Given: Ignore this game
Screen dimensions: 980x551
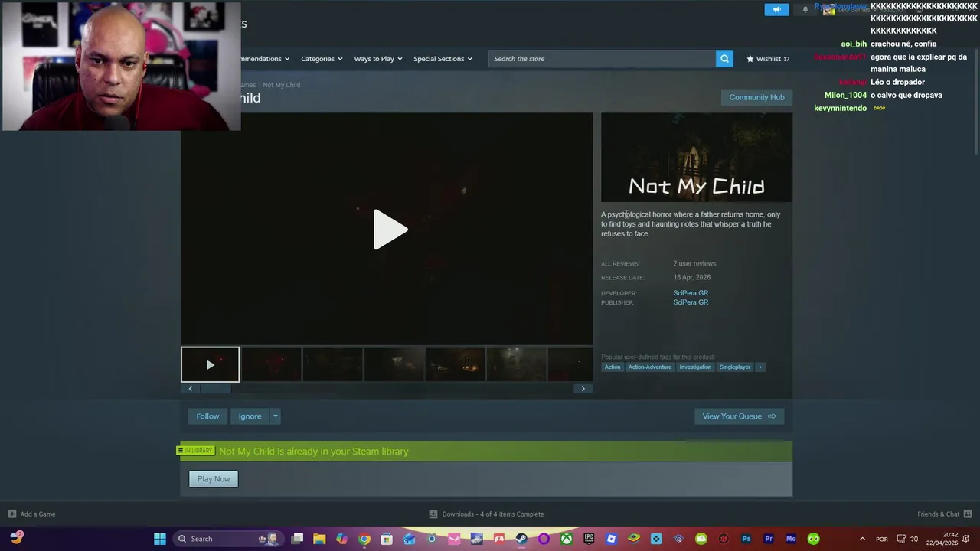Looking at the screenshot, I should [x=250, y=416].
